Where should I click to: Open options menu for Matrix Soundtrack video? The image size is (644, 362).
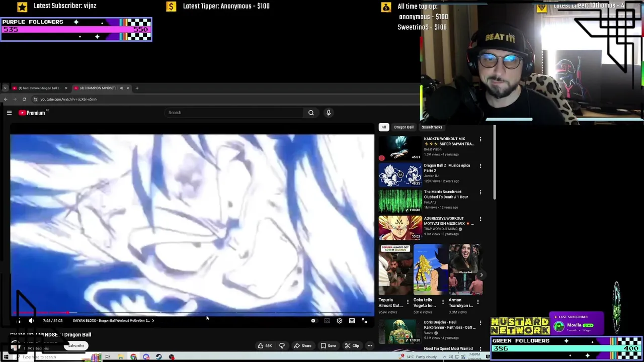[x=480, y=193]
